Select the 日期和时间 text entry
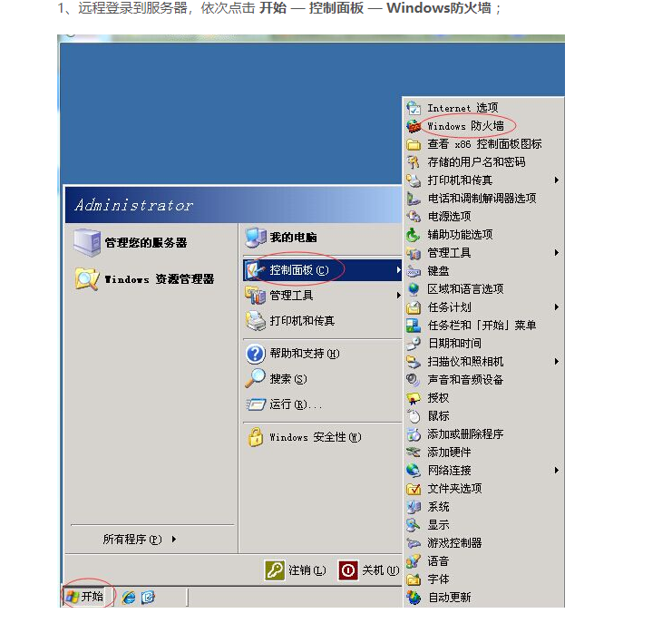Image resolution: width=672 pixels, height=623 pixels. 454,343
